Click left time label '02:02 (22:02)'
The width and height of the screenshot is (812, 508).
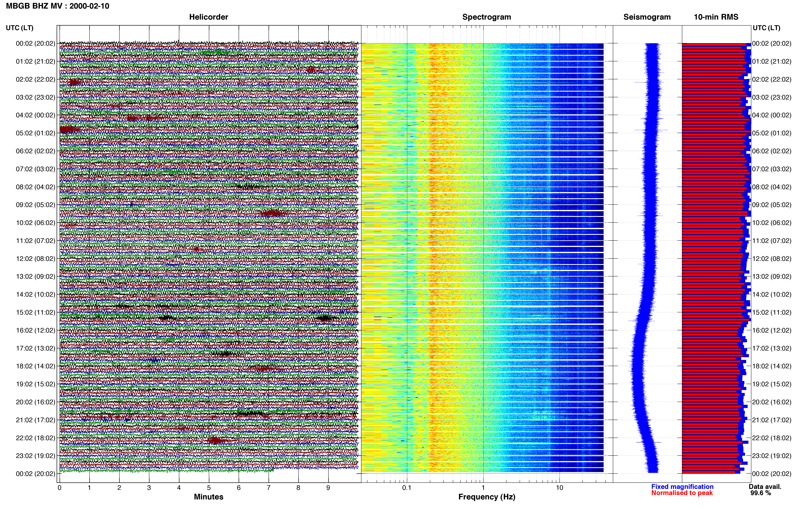pos(36,79)
